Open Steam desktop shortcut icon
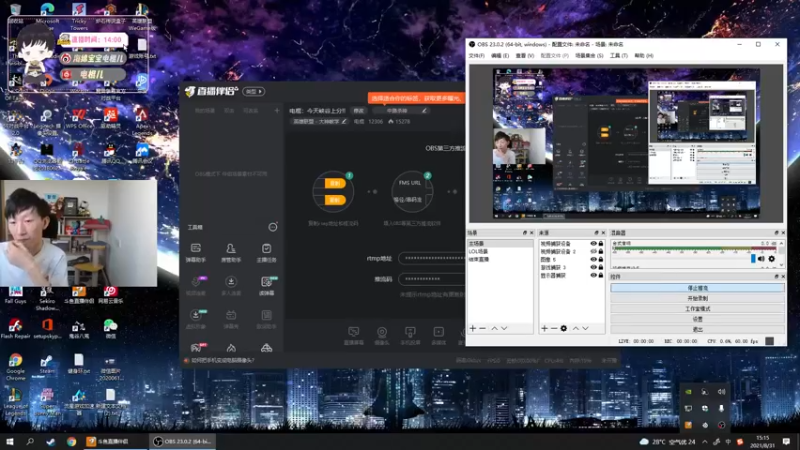Screen dimensions: 800x450 (47, 364)
